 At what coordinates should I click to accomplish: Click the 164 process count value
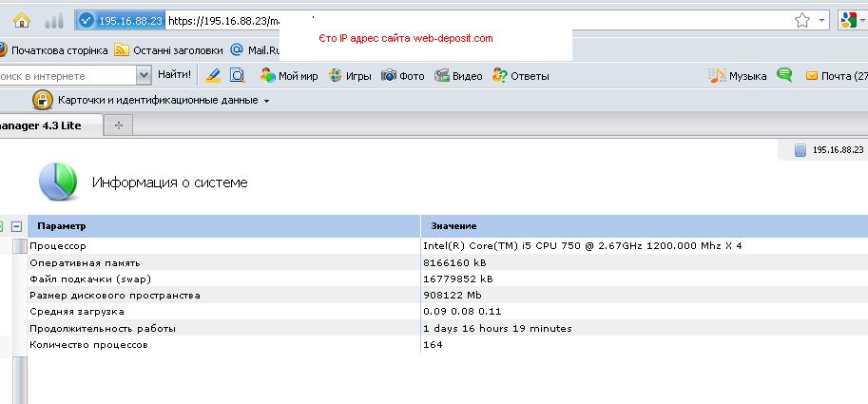pos(433,345)
